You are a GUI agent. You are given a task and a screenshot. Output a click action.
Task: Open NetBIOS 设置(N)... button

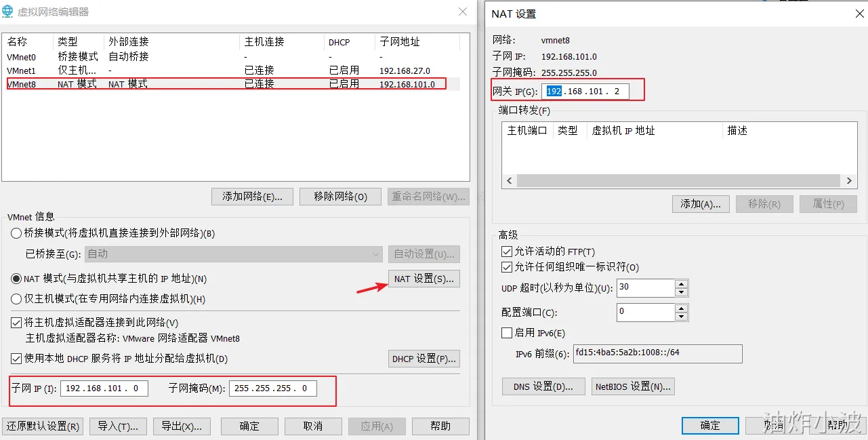point(633,386)
